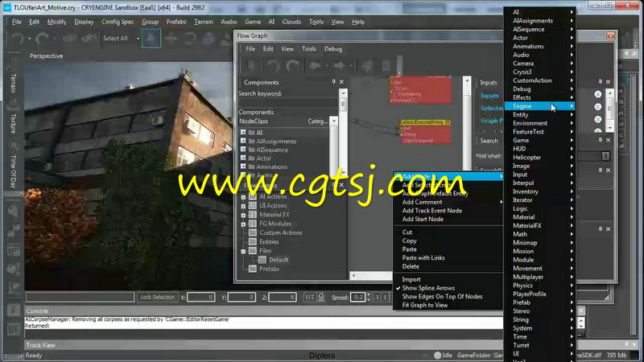Click Speed stepper arrows

tap(369, 297)
